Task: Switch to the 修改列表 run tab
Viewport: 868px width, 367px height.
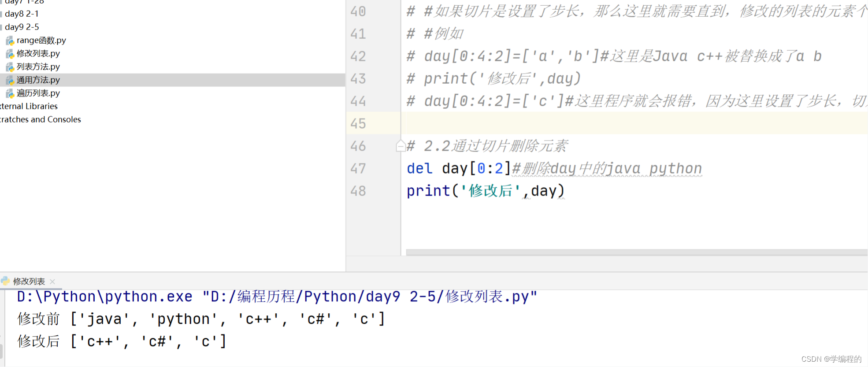Action: pos(29,281)
